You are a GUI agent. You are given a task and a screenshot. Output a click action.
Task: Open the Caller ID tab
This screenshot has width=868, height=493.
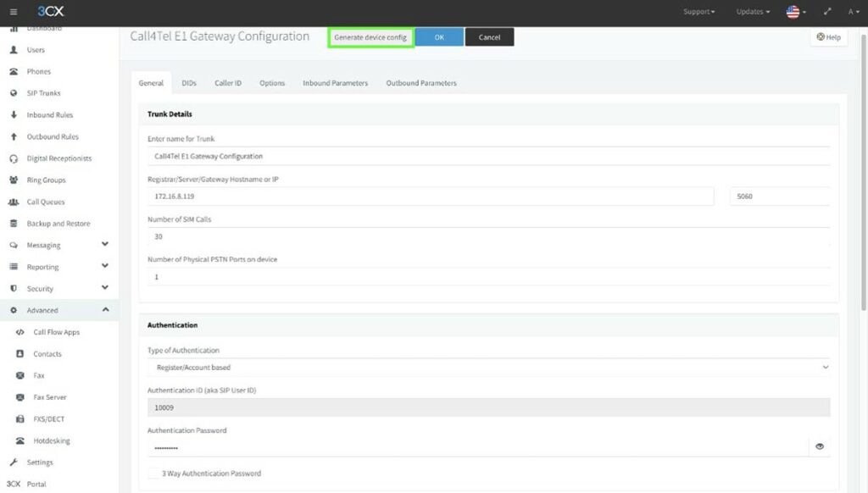click(x=227, y=83)
